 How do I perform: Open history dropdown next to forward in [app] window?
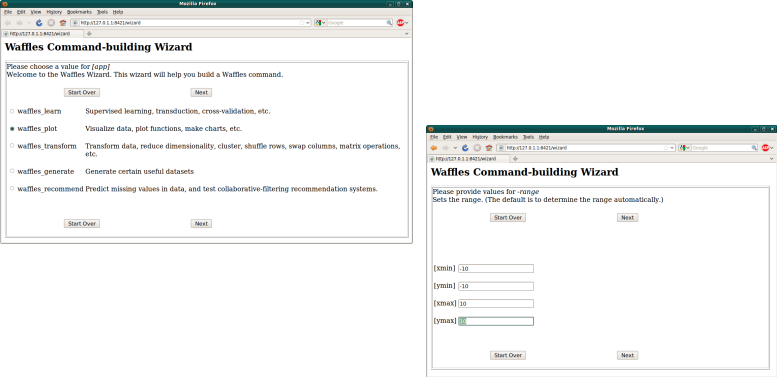click(29, 23)
